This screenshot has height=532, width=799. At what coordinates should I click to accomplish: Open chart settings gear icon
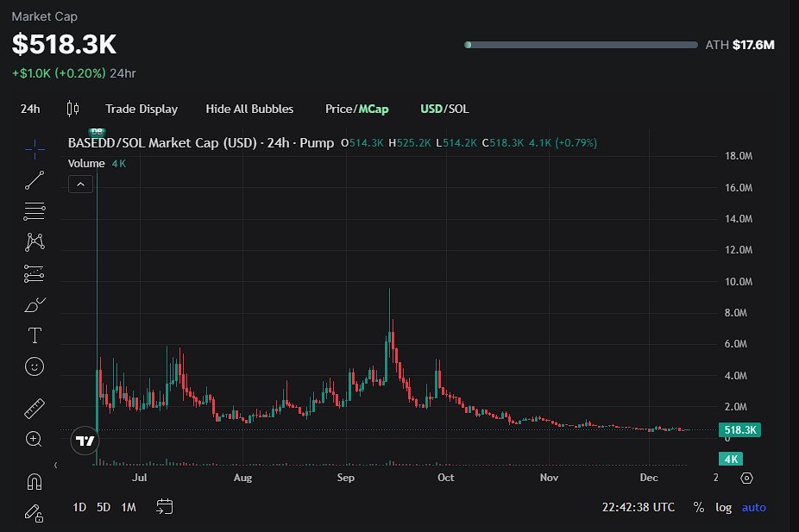pos(746,478)
